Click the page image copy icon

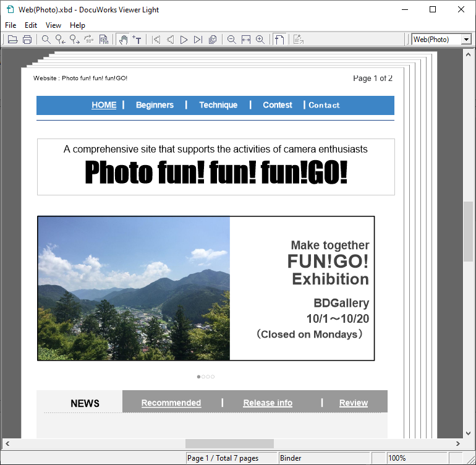click(x=103, y=40)
